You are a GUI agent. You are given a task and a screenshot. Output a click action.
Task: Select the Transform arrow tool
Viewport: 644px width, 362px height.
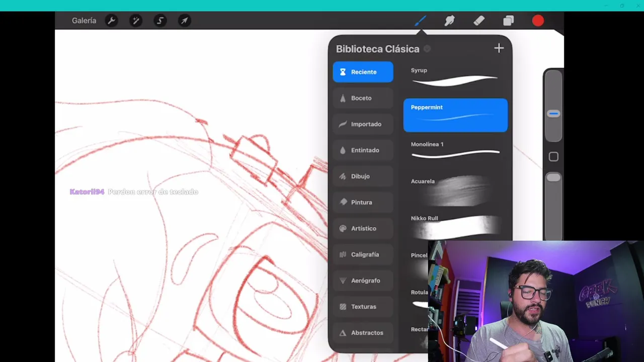click(184, 21)
